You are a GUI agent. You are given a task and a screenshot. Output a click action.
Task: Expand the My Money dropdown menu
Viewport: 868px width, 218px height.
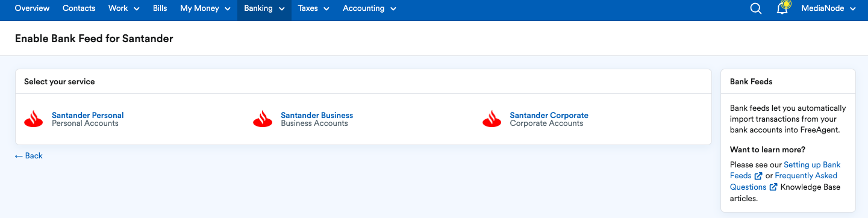tap(205, 8)
